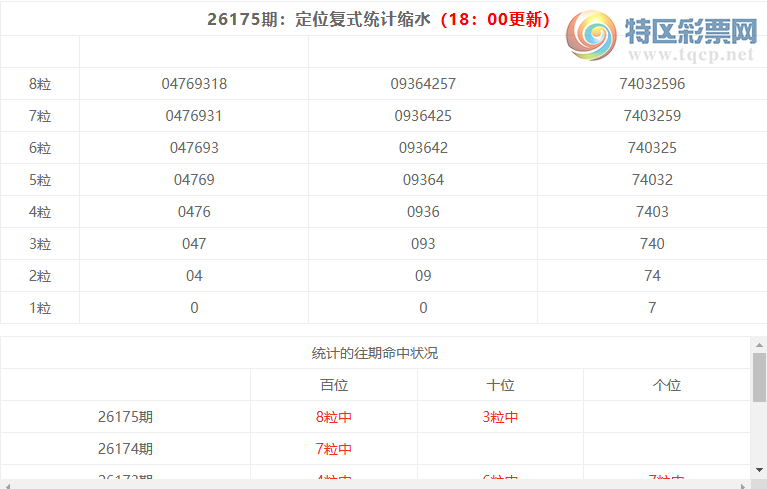Click the cell '093642'
Viewport: 767px width, 489px height.
click(x=423, y=148)
